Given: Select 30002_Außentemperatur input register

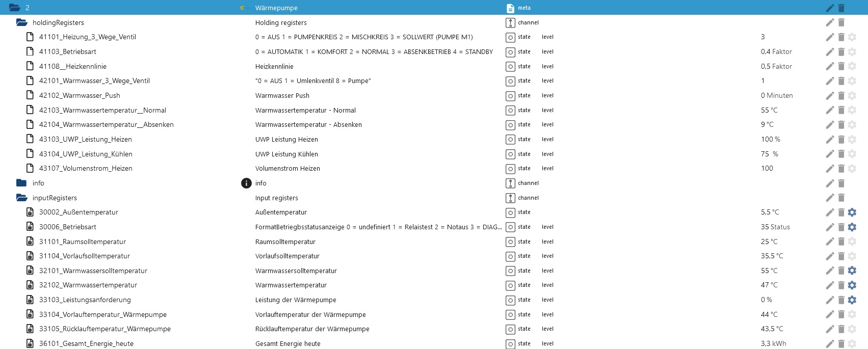Looking at the screenshot, I should 78,212.
